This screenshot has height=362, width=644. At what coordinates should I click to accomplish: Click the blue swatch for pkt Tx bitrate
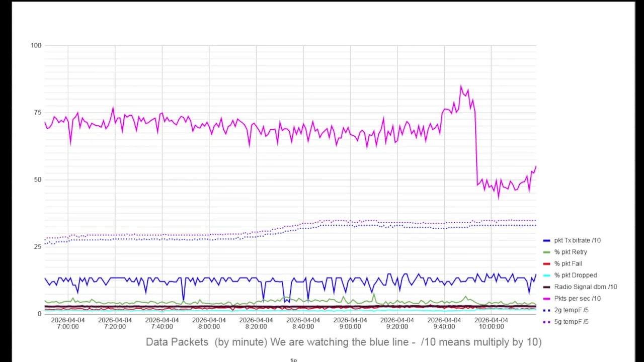[x=547, y=241]
